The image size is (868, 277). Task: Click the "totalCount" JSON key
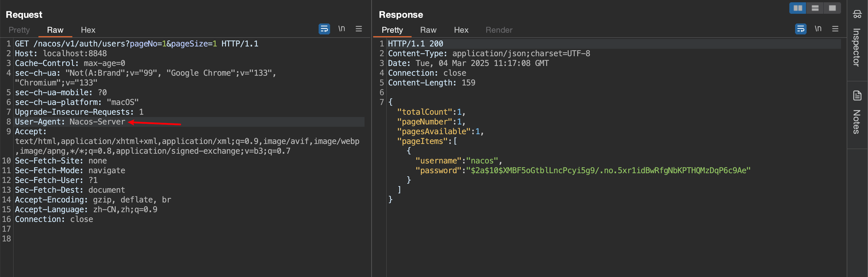pos(425,112)
